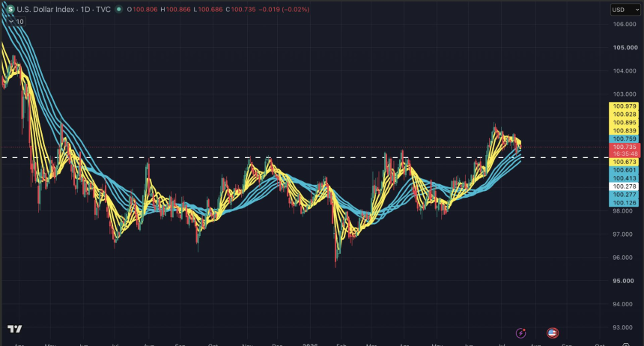Select the white dashed horizontal line
Image resolution: width=644 pixels, height=346 pixels.
304,157
